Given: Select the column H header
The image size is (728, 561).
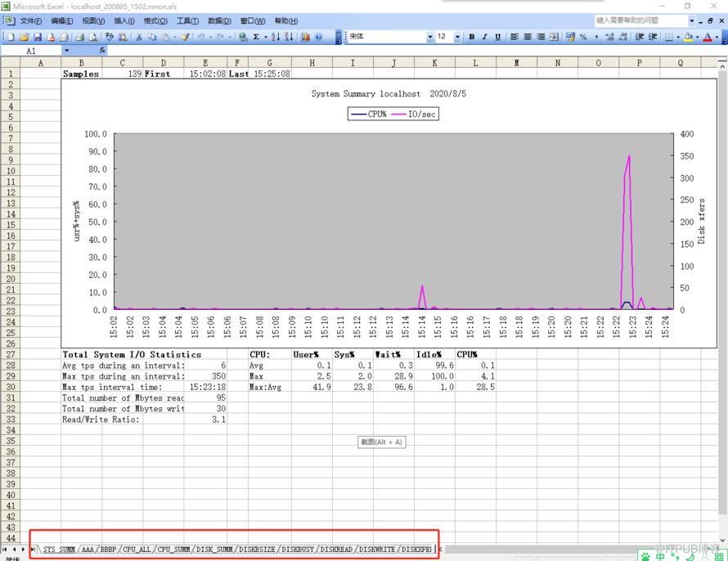Looking at the screenshot, I should tap(312, 63).
